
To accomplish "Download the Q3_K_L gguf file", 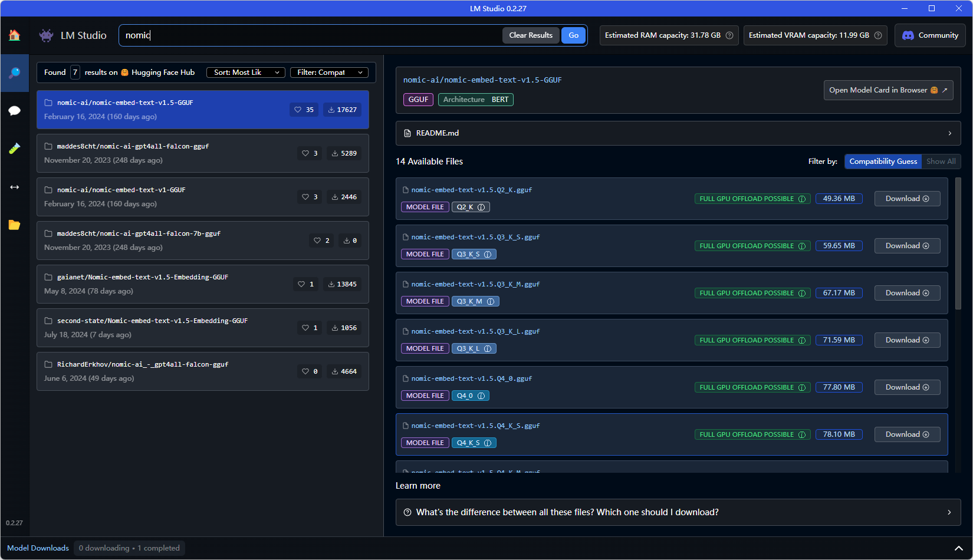I will pyautogui.click(x=907, y=340).
